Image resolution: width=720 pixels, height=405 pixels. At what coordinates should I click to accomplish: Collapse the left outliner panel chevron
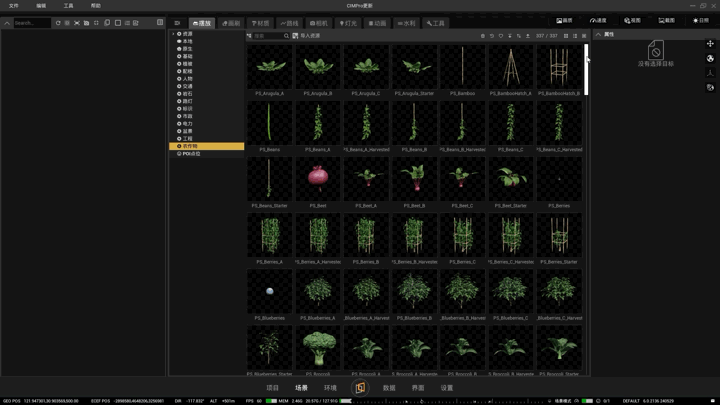7,23
